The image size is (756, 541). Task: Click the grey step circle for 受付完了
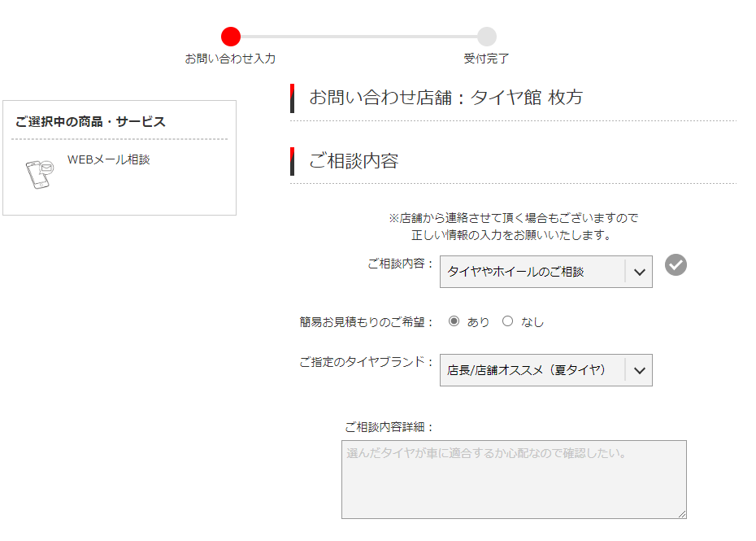click(486, 37)
